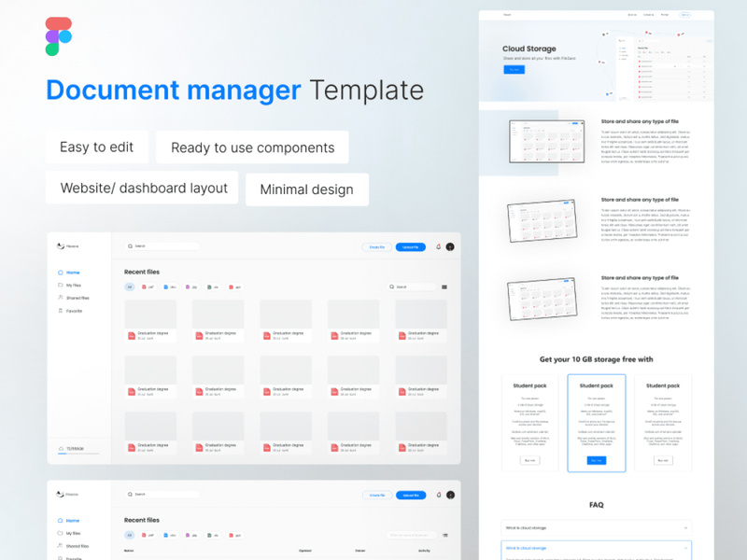This screenshot has height=560, width=747.
Task: Click the user avatar in the upper dashboard
Action: (x=450, y=247)
